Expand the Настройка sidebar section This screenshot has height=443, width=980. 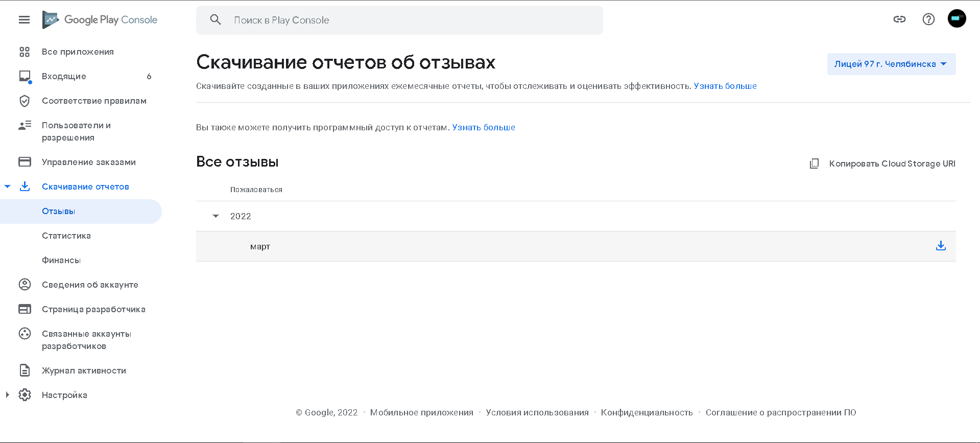pos(7,395)
